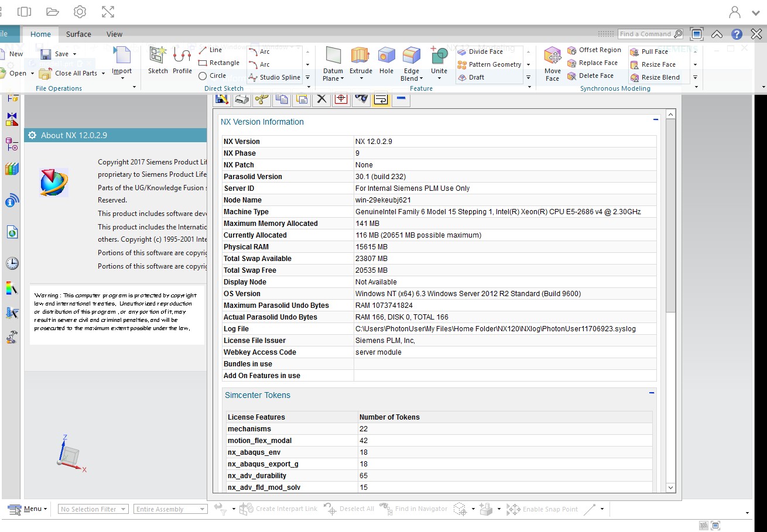Screen dimensions: 767x532
Task: Click the Offset Region command
Action: (x=594, y=50)
